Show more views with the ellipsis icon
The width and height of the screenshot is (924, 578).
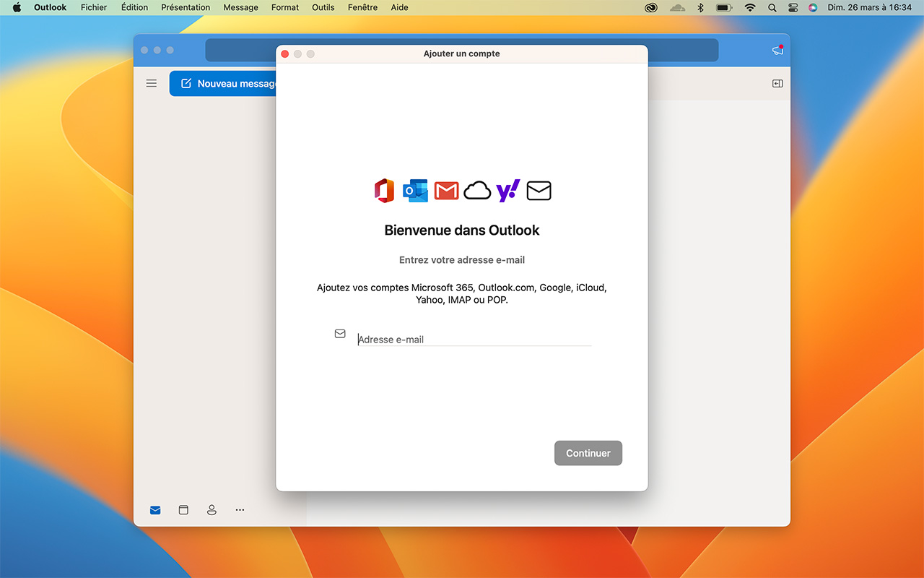click(x=240, y=510)
